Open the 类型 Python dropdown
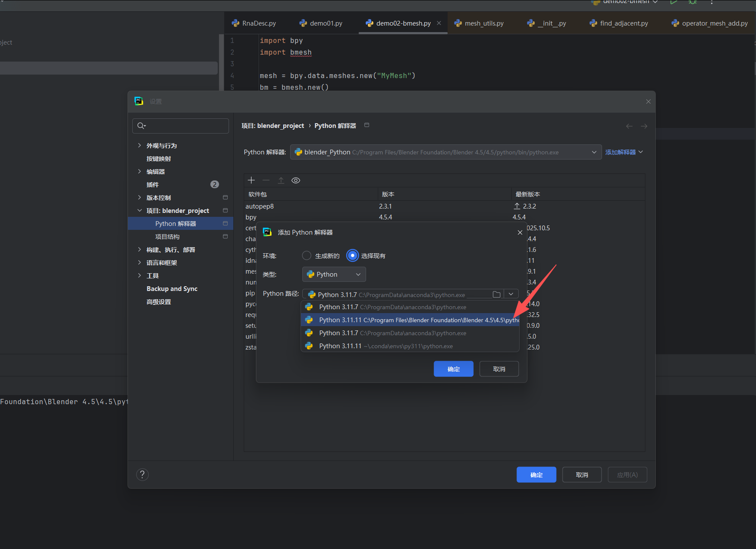 click(334, 274)
